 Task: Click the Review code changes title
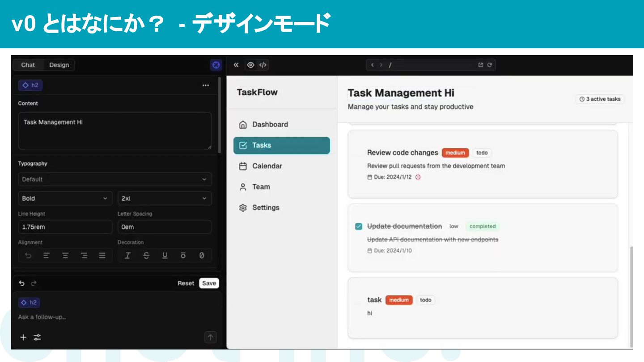[402, 152]
